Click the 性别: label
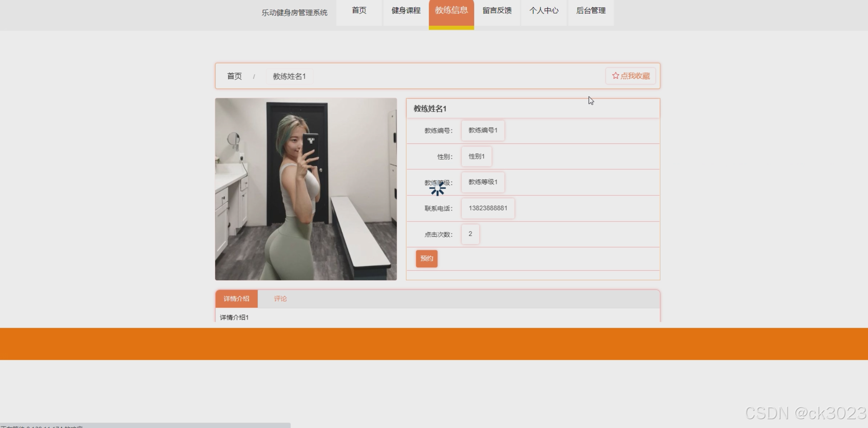The width and height of the screenshot is (868, 428). click(x=445, y=157)
